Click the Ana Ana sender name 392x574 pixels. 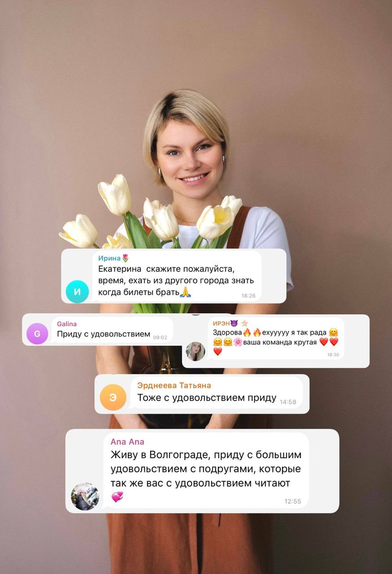pyautogui.click(x=127, y=442)
